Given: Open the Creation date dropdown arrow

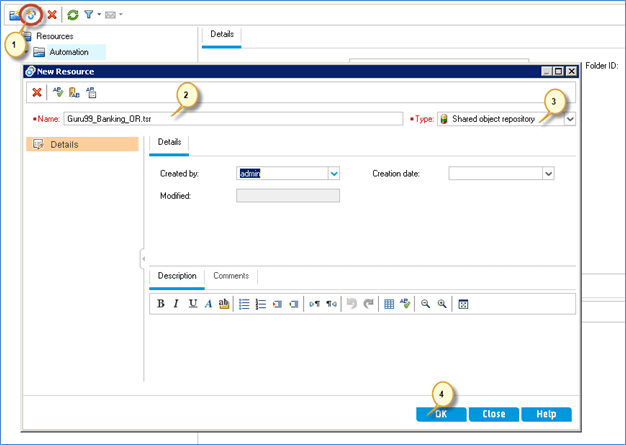Looking at the screenshot, I should [549, 174].
